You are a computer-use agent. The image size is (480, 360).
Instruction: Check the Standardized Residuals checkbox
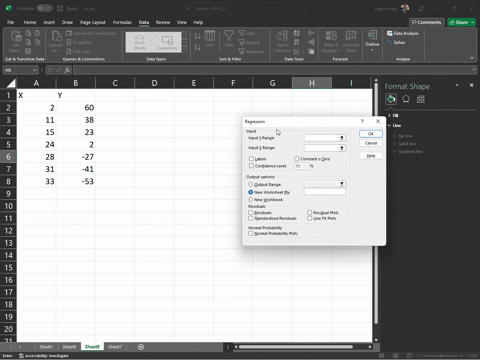point(251,218)
